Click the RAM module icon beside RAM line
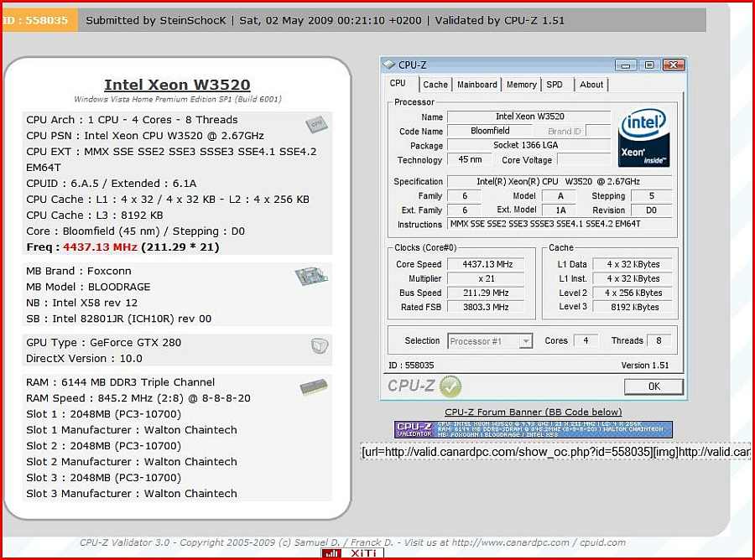This screenshot has height=560, width=755. click(314, 386)
